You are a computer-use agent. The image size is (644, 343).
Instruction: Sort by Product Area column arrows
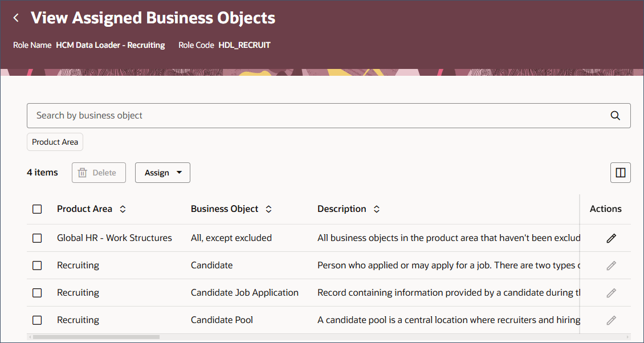coord(123,209)
